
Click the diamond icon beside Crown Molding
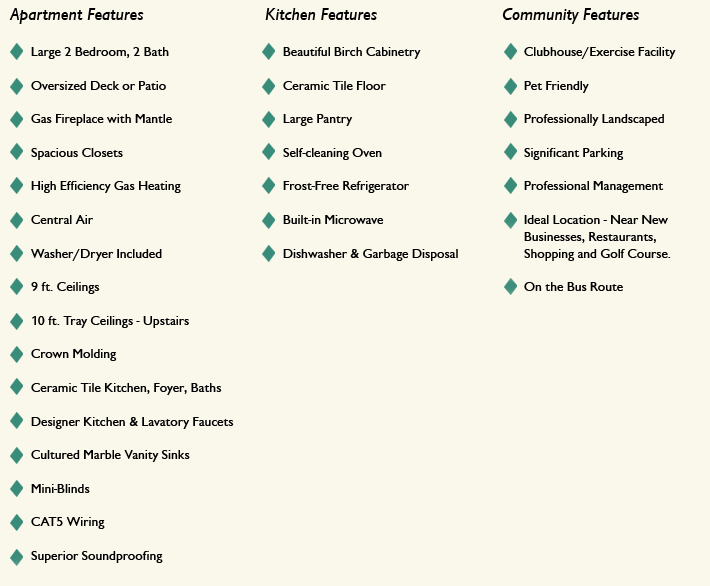coord(16,354)
